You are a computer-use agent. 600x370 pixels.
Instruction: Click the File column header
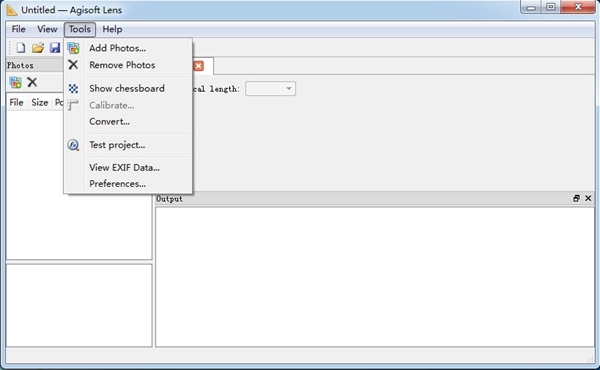point(16,103)
